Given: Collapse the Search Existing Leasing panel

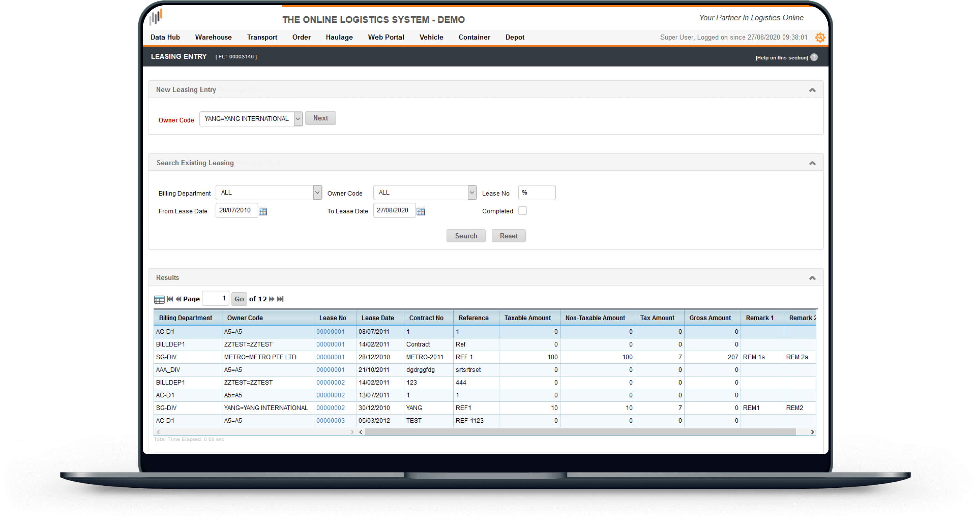Looking at the screenshot, I should point(812,163).
